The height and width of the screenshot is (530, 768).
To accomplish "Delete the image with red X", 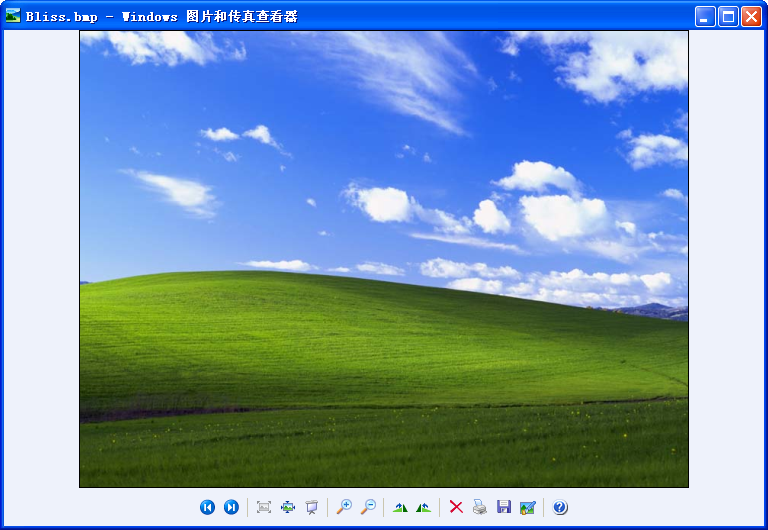I will pos(456,507).
